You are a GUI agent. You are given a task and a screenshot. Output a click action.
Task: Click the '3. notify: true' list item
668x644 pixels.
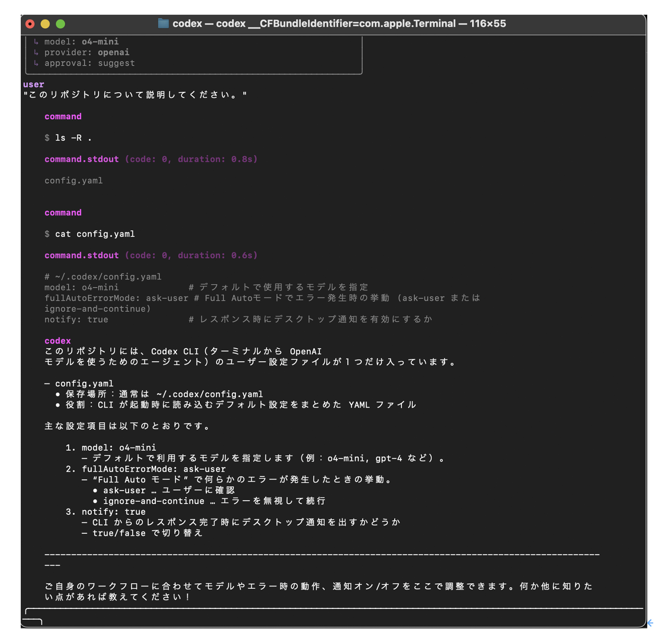[105, 512]
